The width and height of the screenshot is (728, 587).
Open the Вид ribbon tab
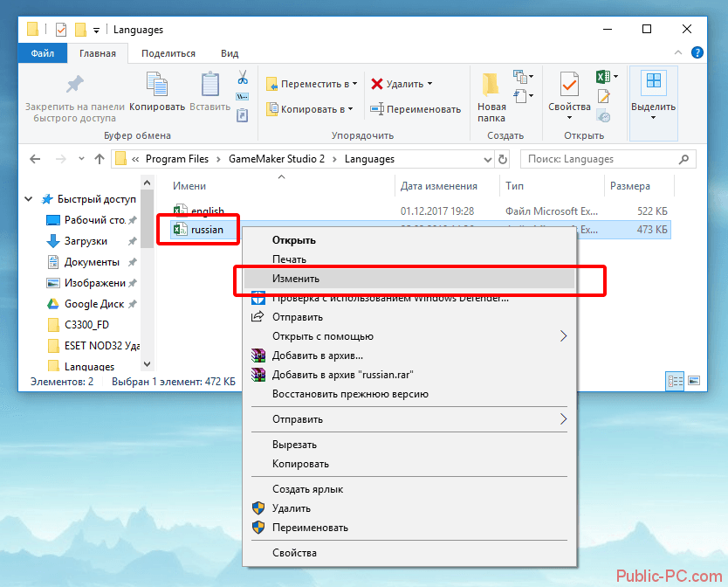pyautogui.click(x=230, y=53)
